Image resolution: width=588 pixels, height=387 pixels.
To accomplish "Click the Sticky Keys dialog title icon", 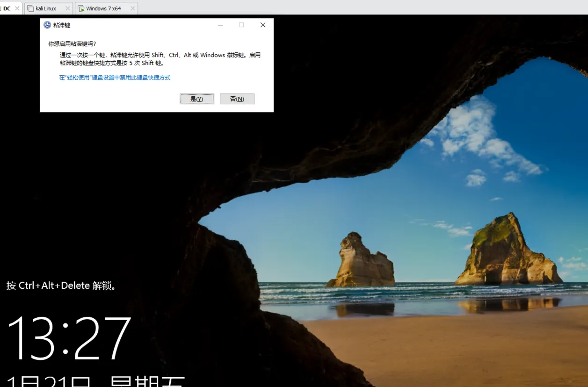I will [47, 25].
